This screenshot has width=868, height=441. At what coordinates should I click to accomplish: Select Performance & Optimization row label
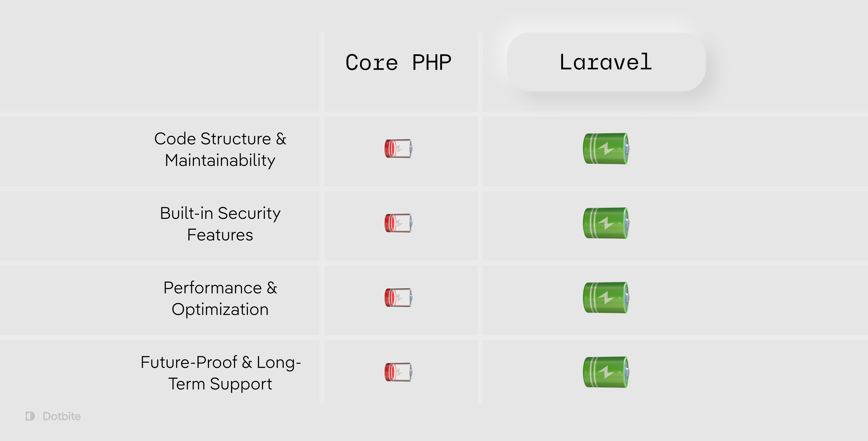[x=220, y=298]
